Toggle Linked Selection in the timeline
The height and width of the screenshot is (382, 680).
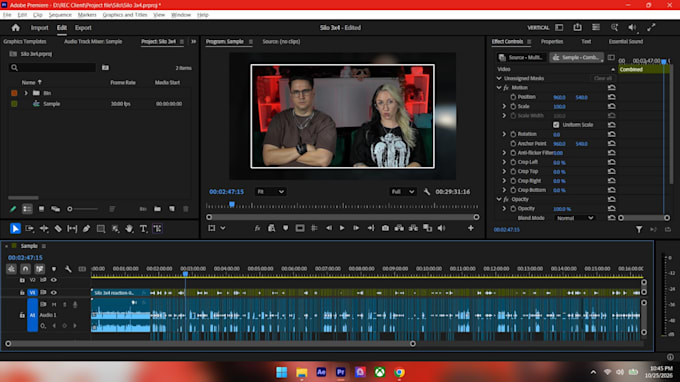(x=39, y=269)
